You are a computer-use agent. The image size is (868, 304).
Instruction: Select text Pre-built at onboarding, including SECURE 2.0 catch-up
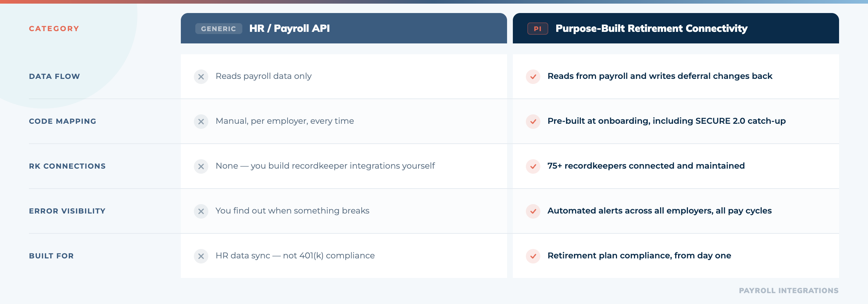(x=667, y=121)
